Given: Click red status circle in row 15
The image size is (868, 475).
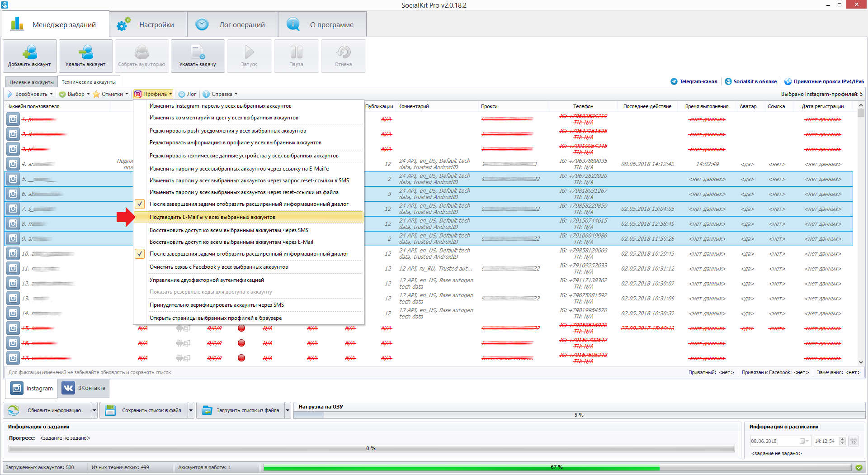Looking at the screenshot, I should [x=241, y=328].
